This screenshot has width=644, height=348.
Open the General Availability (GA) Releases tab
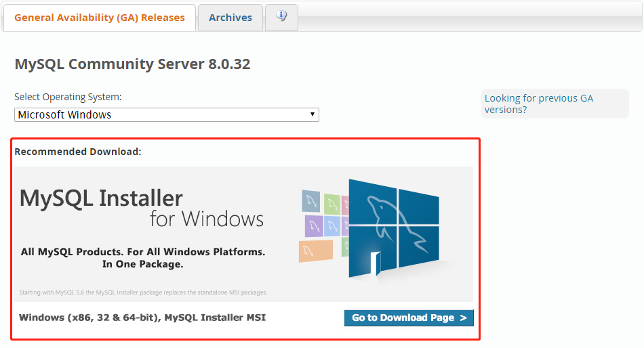click(100, 18)
